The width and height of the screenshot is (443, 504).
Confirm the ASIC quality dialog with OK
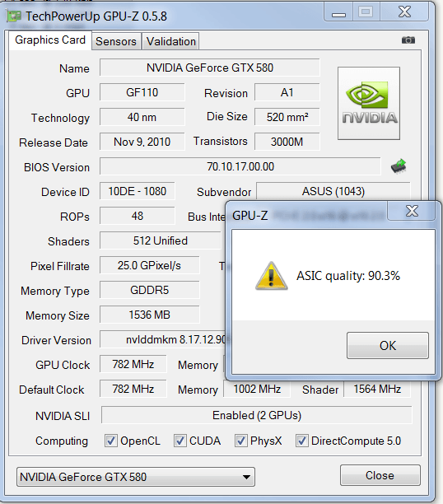coord(388,346)
